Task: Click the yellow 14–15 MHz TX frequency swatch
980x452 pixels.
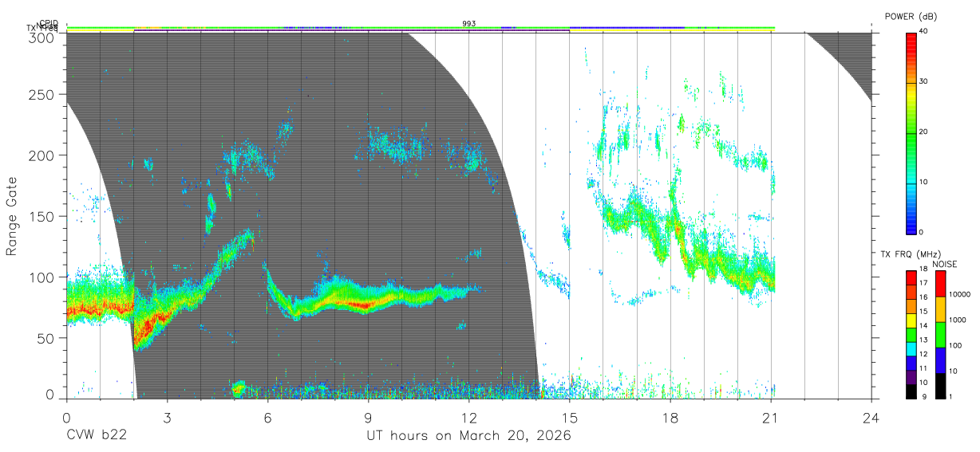Action: coord(911,320)
